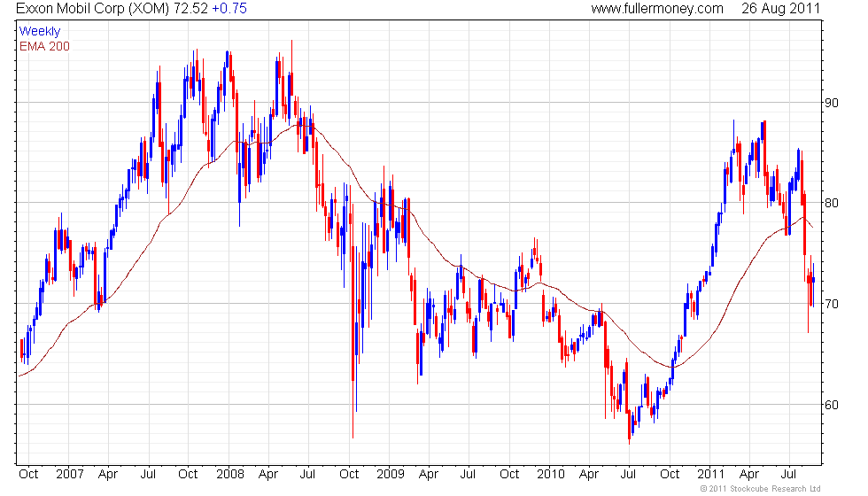Click the 'Apr' label just after 2009
Screen dimensions: 868x496
point(429,475)
